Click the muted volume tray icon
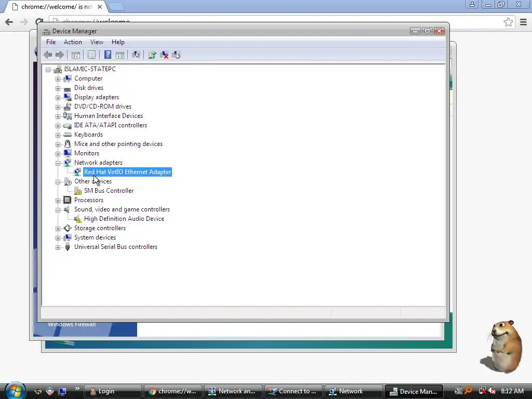This screenshot has height=399, width=532. pyautogui.click(x=492, y=391)
